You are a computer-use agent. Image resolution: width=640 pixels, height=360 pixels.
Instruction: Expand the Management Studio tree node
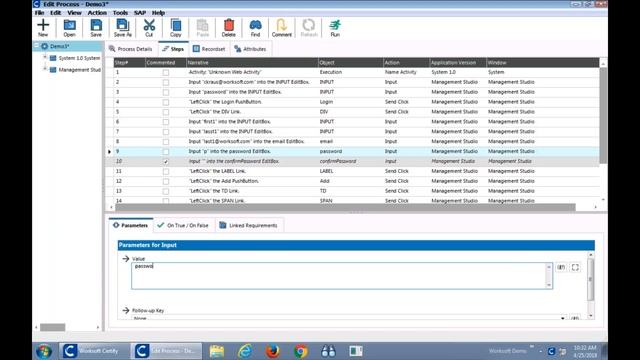coord(45,69)
